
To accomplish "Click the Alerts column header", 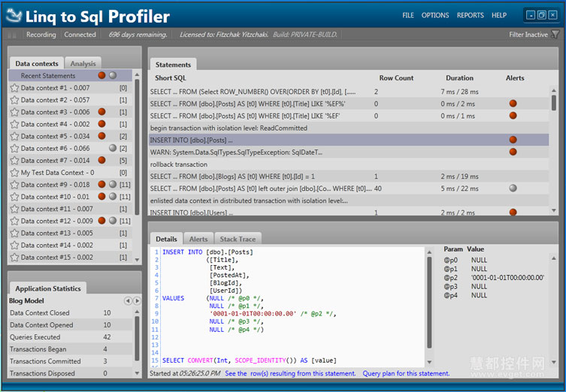I will click(x=515, y=78).
